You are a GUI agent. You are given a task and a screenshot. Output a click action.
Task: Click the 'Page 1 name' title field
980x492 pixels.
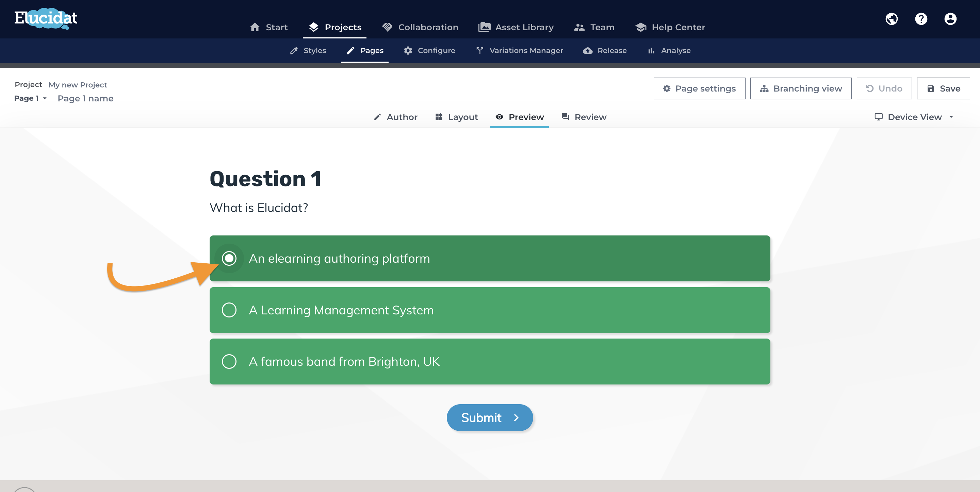(86, 98)
